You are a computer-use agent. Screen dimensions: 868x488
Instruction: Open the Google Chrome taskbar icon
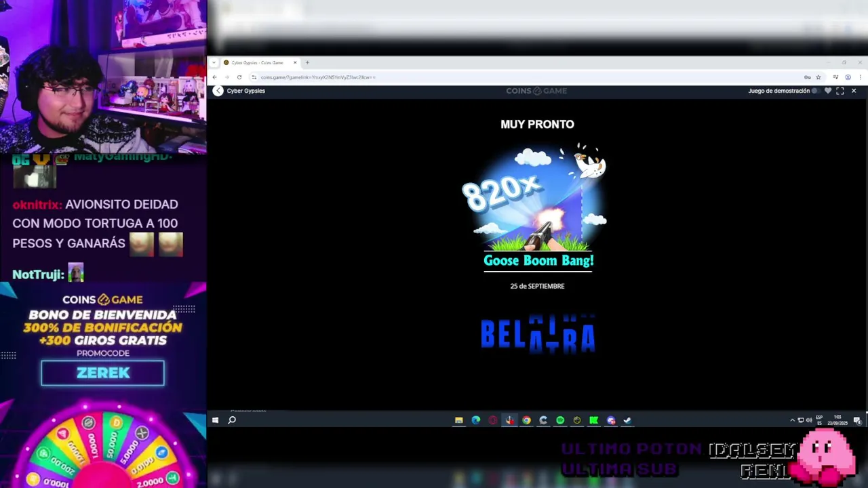tap(526, 420)
